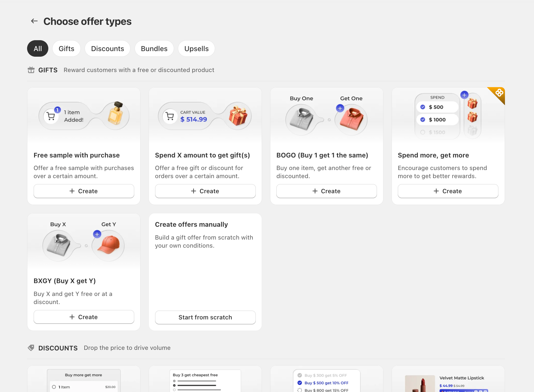Switch to the Gifts filter tab

click(x=66, y=49)
